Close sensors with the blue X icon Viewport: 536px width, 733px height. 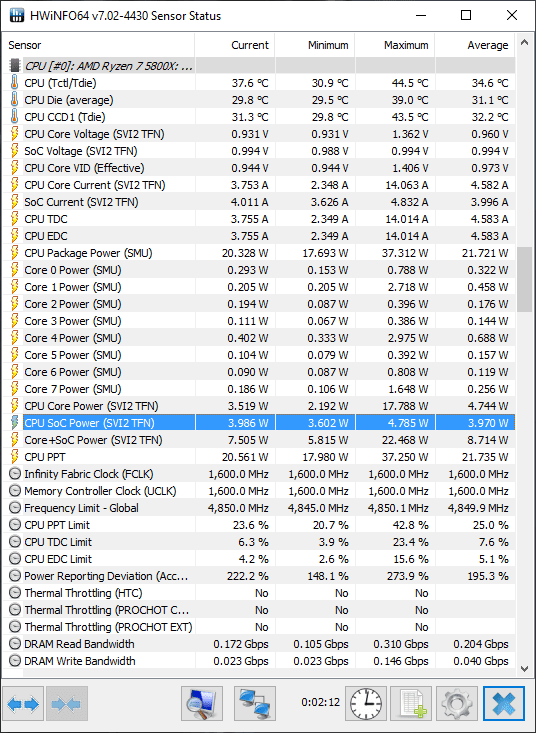click(x=504, y=703)
